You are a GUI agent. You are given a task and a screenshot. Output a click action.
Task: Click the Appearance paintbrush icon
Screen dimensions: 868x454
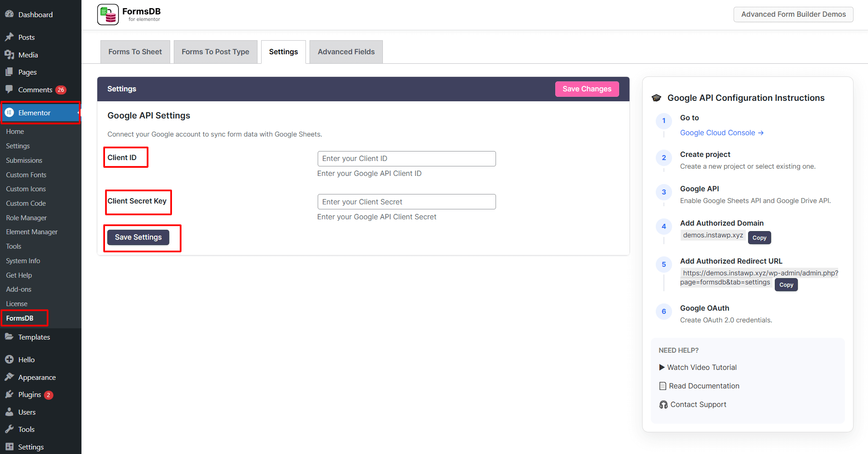click(x=9, y=377)
